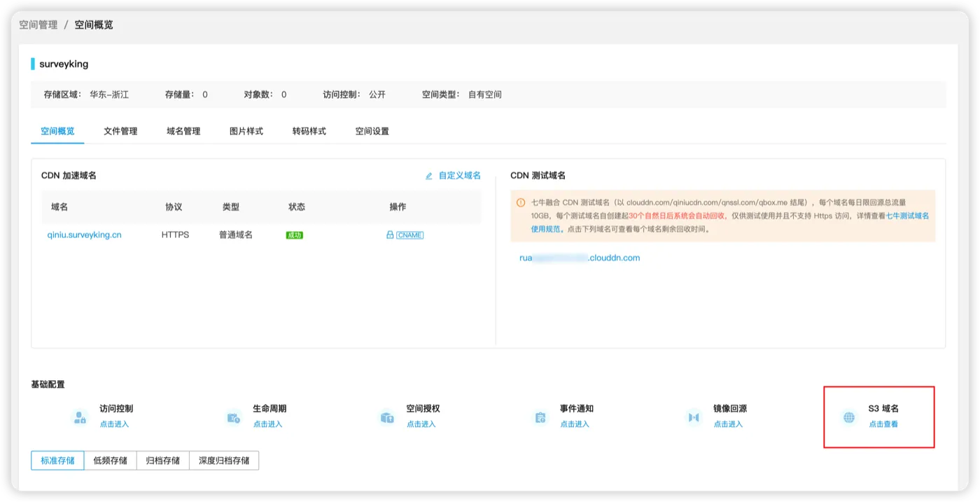This screenshot has height=502, width=980.
Task: Open the 转码样式 tab
Action: [309, 131]
